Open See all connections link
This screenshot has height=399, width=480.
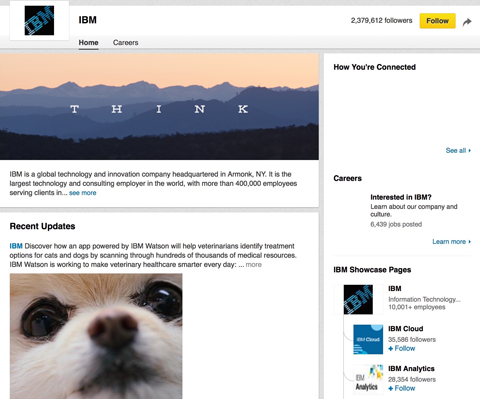pos(458,150)
